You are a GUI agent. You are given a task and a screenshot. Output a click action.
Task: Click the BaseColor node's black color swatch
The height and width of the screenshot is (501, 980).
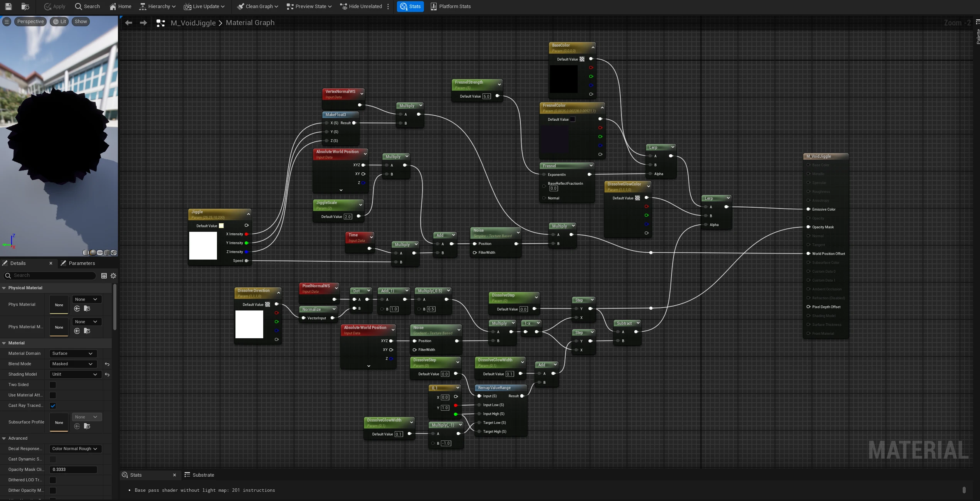tap(563, 79)
